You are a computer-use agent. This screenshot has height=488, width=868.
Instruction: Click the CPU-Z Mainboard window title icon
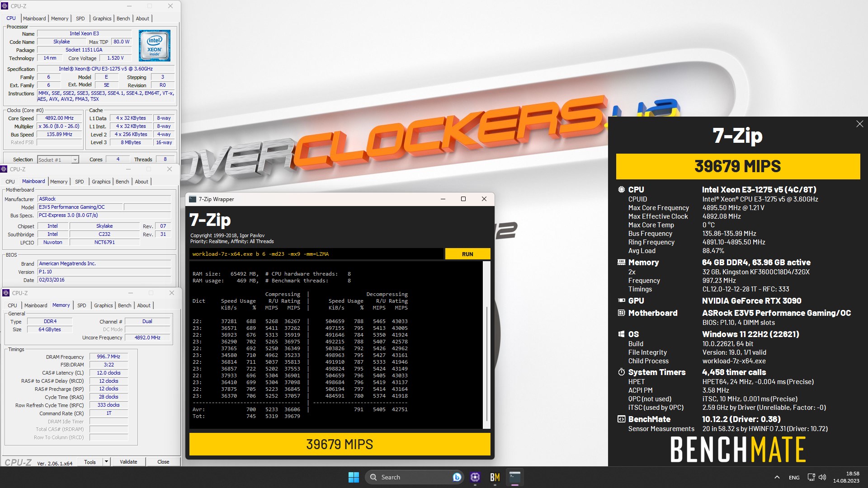point(4,169)
